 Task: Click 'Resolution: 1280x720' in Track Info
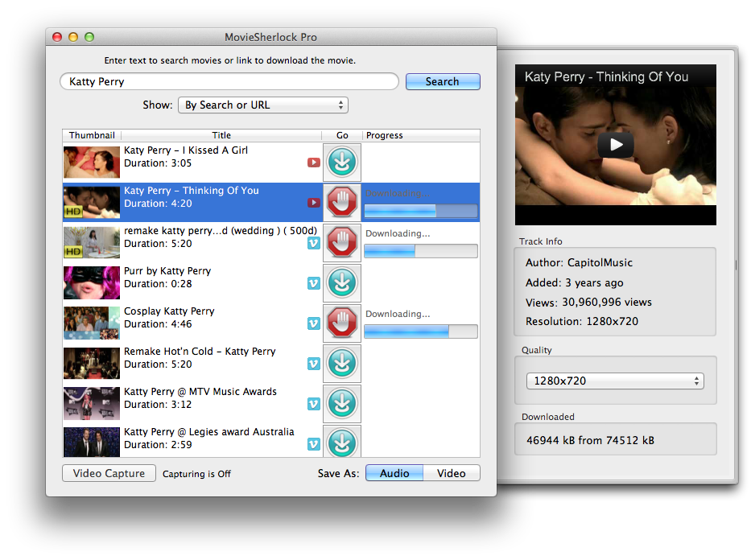coord(582,321)
